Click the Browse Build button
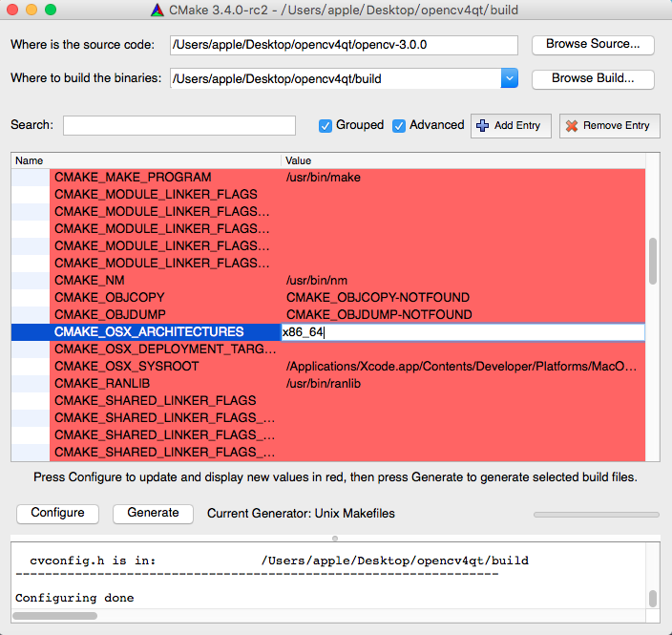Viewport: 672px width, 635px height. point(593,79)
